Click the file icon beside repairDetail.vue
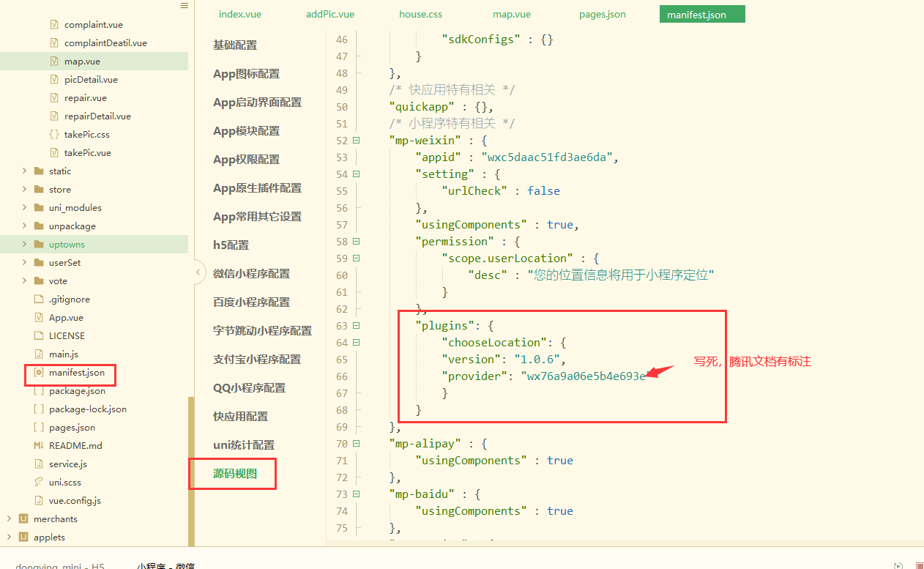 (54, 116)
